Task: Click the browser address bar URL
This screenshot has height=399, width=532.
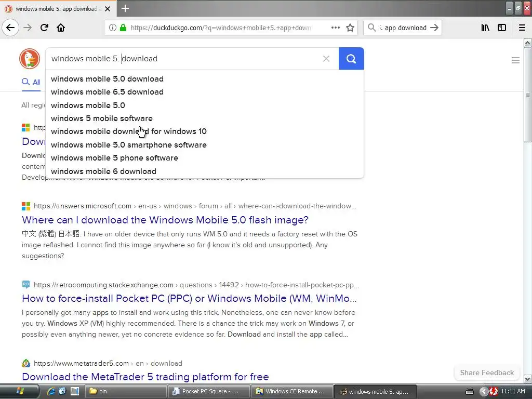Action: (x=221, y=28)
